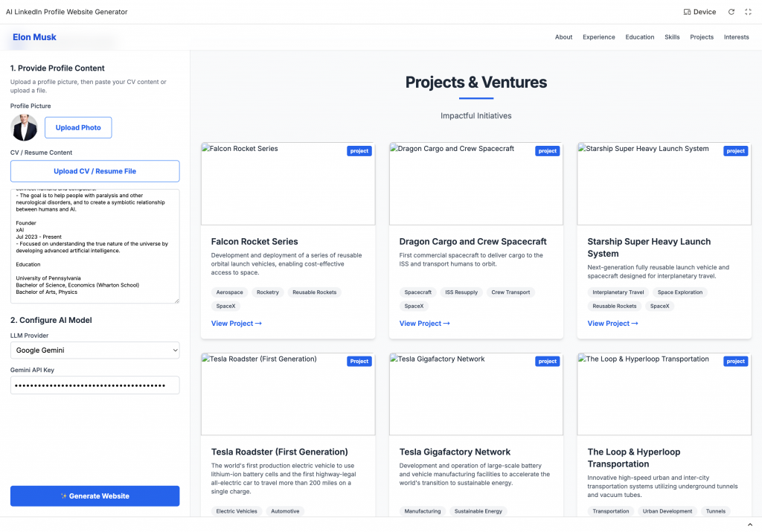This screenshot has width=762, height=532.
Task: Click the Falcon Rocket Series card title
Action: (254, 242)
